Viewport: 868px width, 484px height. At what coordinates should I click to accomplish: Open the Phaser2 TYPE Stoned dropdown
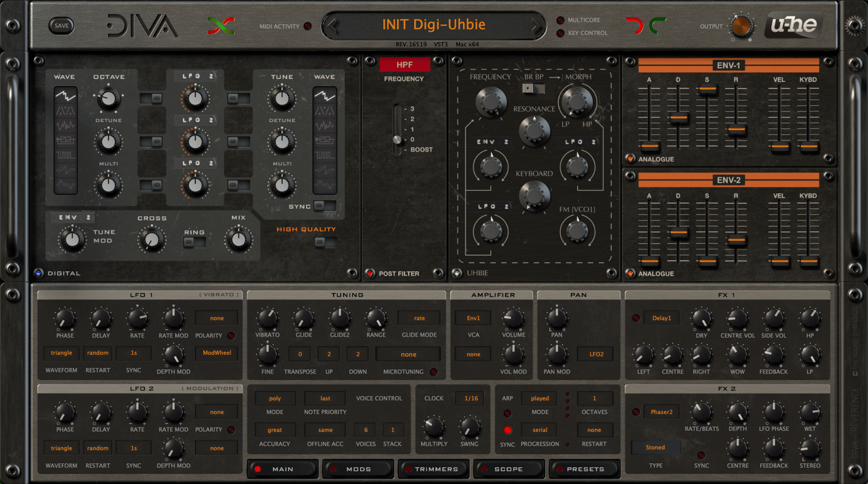point(655,448)
